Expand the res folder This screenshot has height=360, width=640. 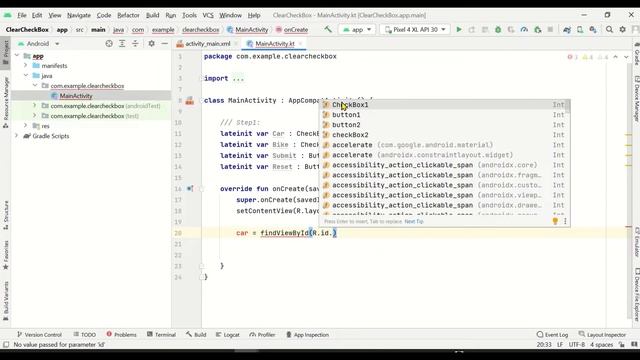(x=25, y=126)
